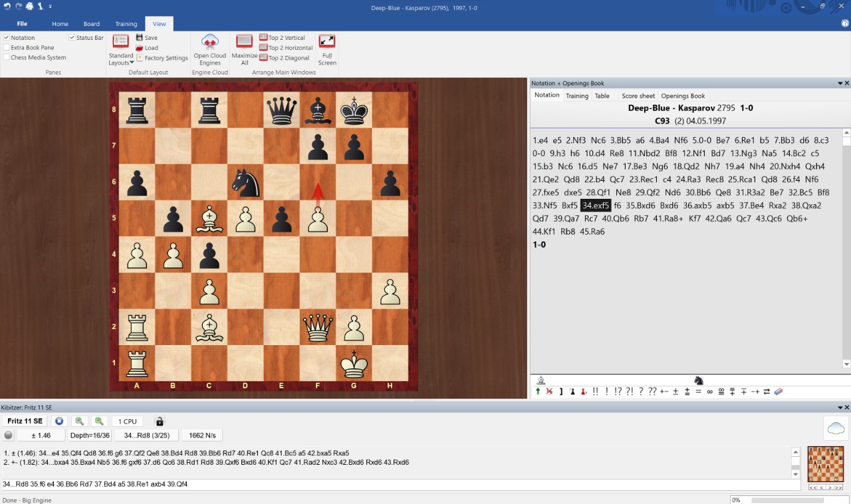Viewport: 851px width, 504px height.
Task: Enable the Extra Book Pane checkbox
Action: (x=7, y=48)
